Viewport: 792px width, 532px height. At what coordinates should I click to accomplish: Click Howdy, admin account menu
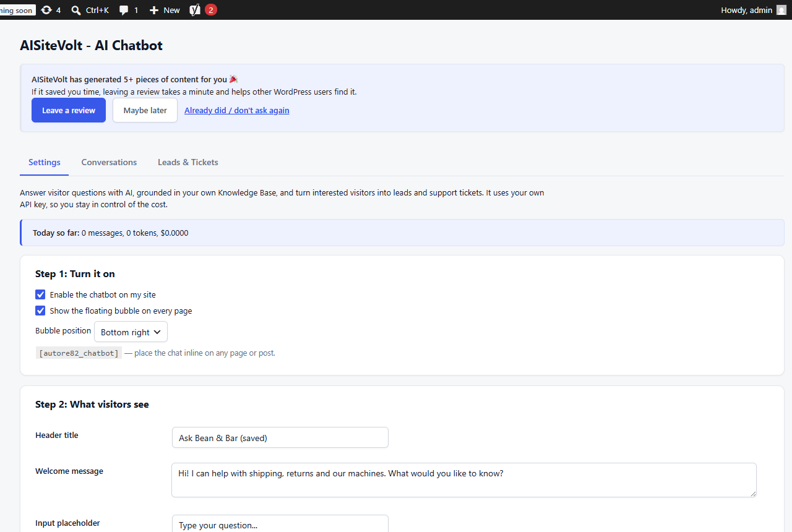tap(754, 10)
